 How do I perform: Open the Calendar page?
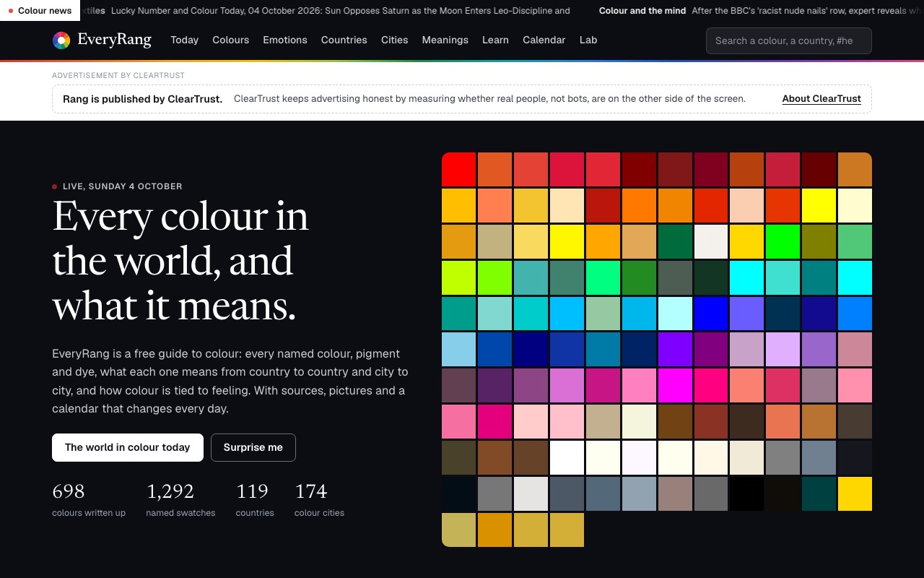coord(544,40)
